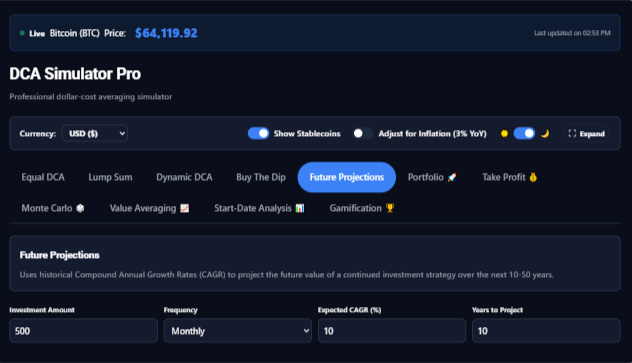Toggle the dark/light theme switch
Screen dimensions: 632x363
point(524,133)
